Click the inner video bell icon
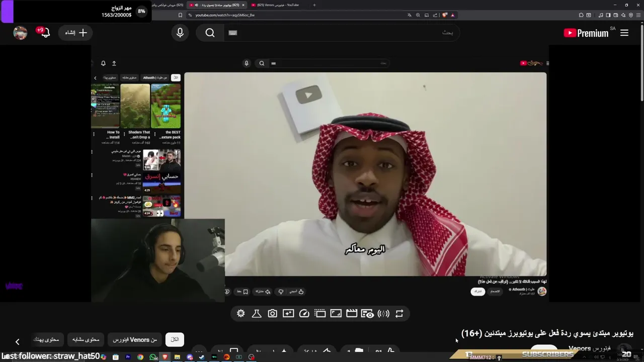Screen dimensions: 644x362 (103, 63)
